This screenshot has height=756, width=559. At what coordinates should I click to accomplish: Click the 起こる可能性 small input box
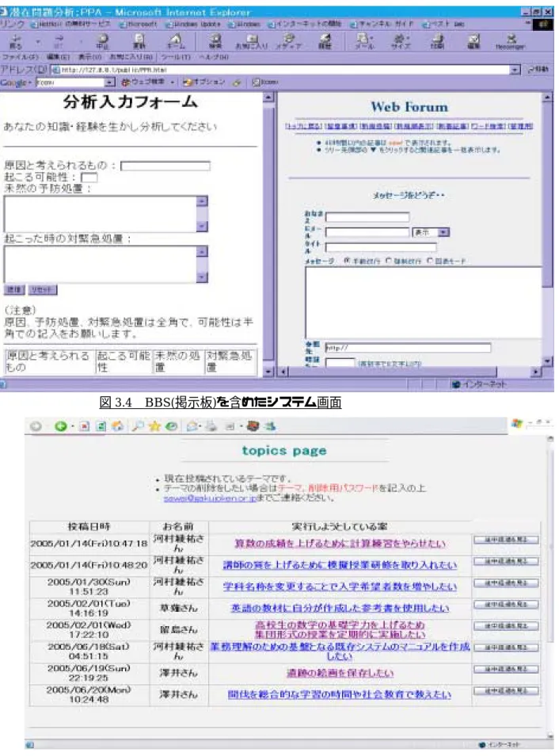pyautogui.click(x=89, y=178)
